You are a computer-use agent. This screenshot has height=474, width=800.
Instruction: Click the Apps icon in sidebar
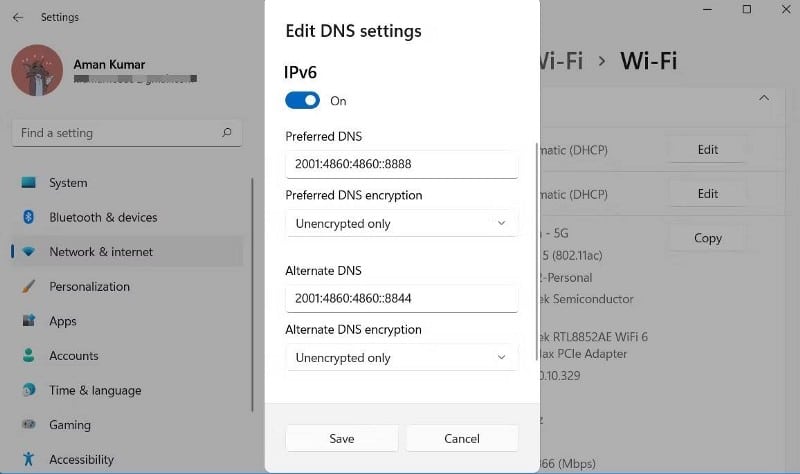point(29,320)
